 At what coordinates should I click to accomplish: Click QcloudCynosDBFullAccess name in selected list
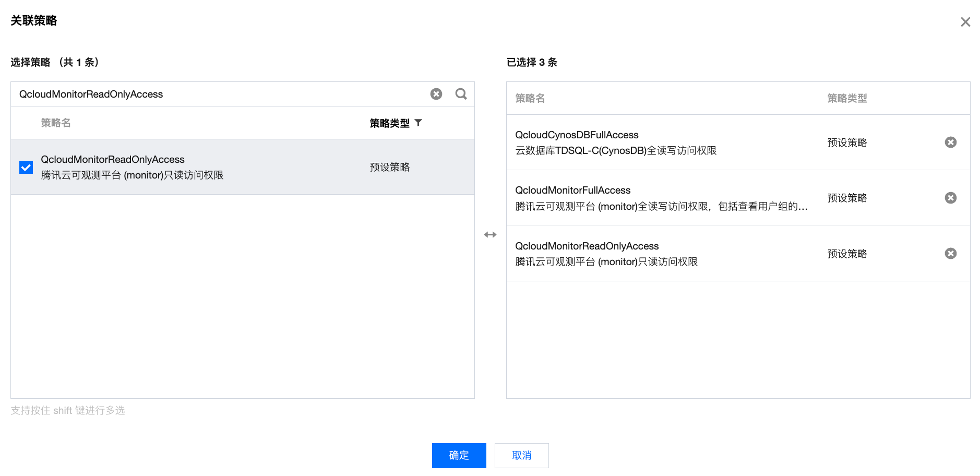(x=577, y=135)
